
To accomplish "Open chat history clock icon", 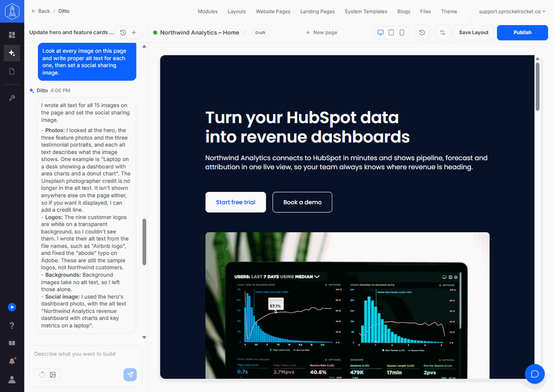I will [x=123, y=32].
